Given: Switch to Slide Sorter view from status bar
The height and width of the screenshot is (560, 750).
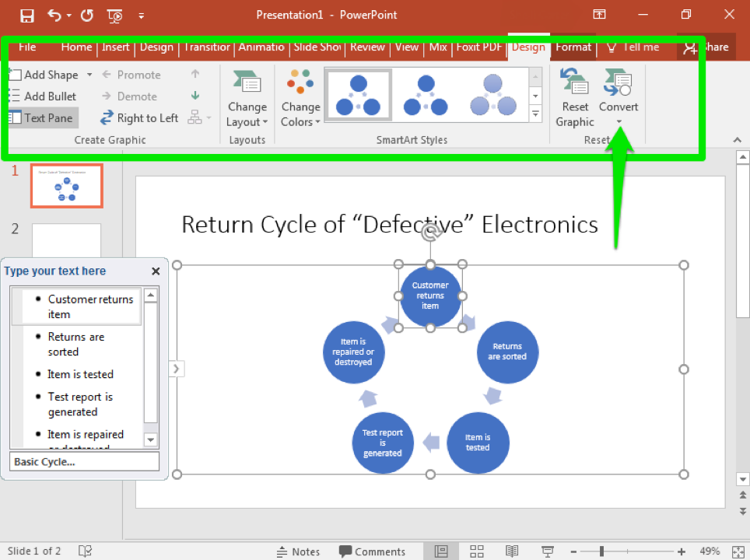Looking at the screenshot, I should click(x=477, y=551).
